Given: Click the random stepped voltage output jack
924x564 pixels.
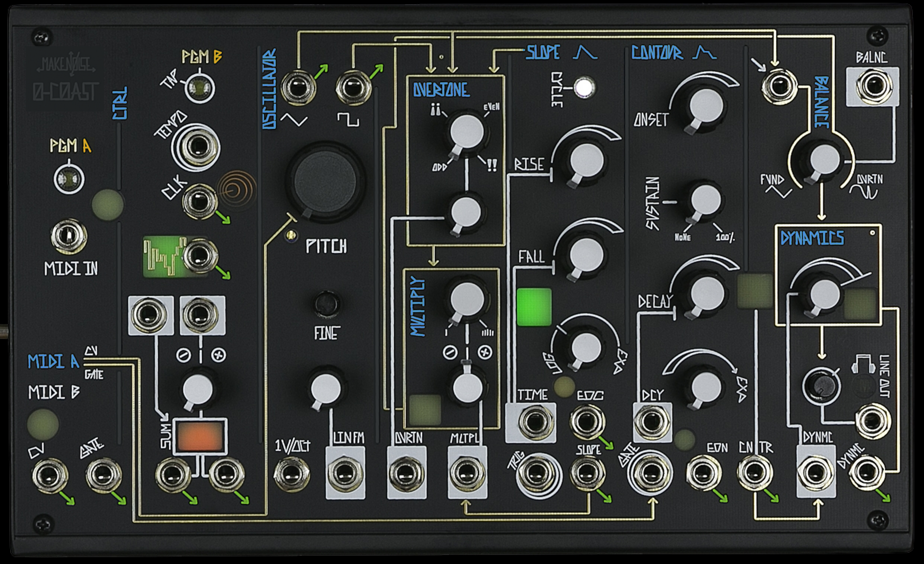Looking at the screenshot, I should click(199, 255).
